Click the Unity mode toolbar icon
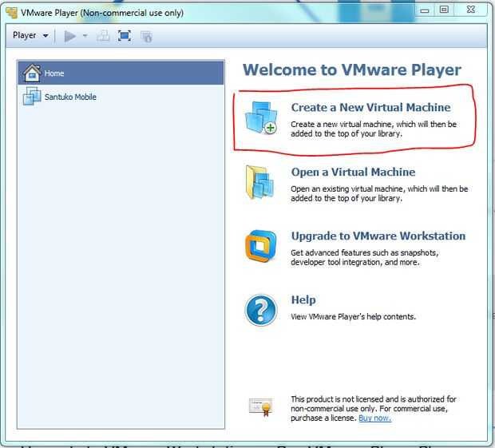This screenshot has height=448, width=495. coord(146,37)
